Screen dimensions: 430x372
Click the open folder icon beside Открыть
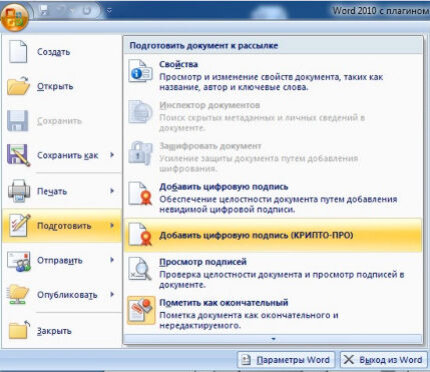coord(19,86)
